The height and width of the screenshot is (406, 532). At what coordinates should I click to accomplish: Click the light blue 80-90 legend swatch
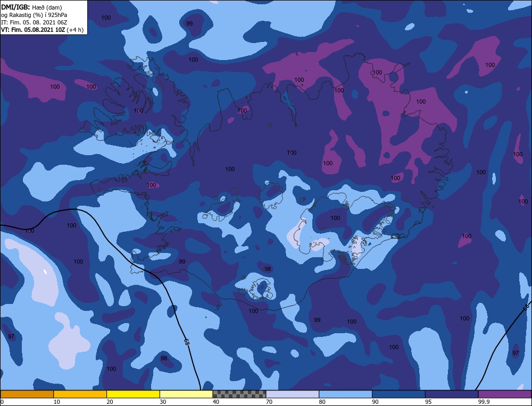345,394
